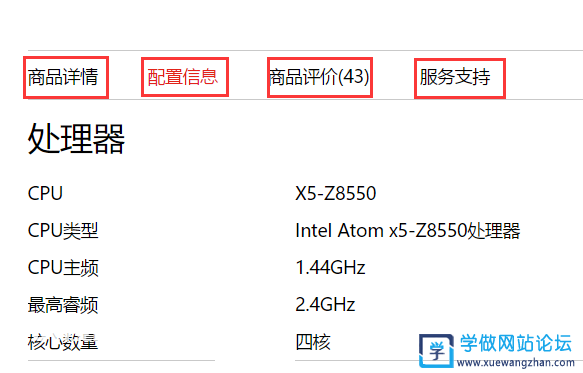This screenshot has height=373, width=583.
Task: Click the CPU spec label
Action: [45, 193]
